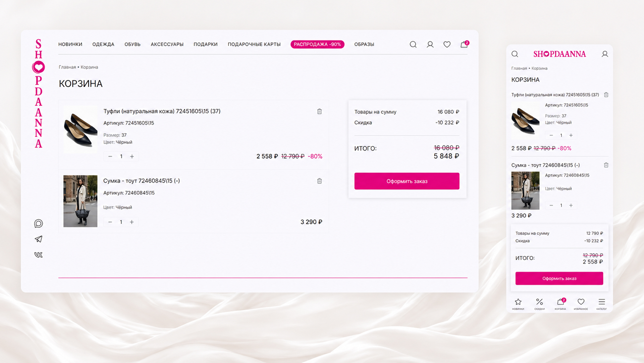The height and width of the screenshot is (363, 644).
Task: Open the ОБРАЗЫ menu item
Action: (364, 44)
